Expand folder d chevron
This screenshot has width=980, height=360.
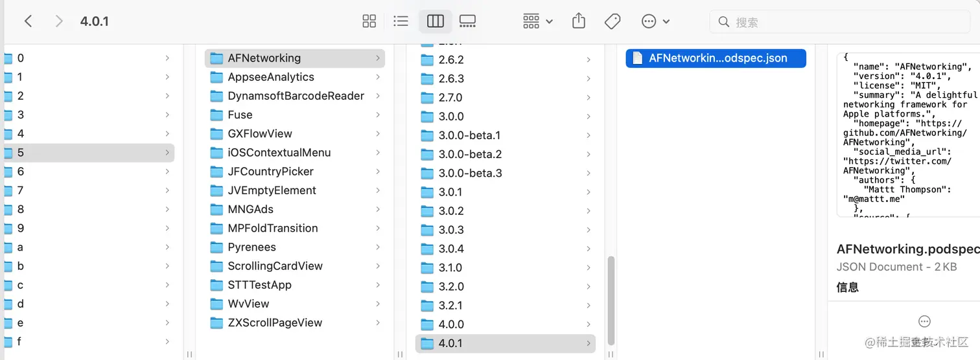(167, 304)
